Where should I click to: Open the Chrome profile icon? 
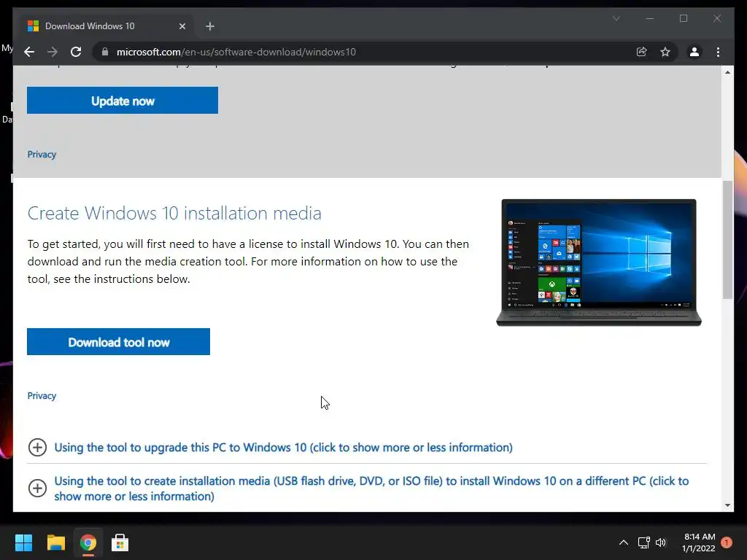(x=694, y=52)
